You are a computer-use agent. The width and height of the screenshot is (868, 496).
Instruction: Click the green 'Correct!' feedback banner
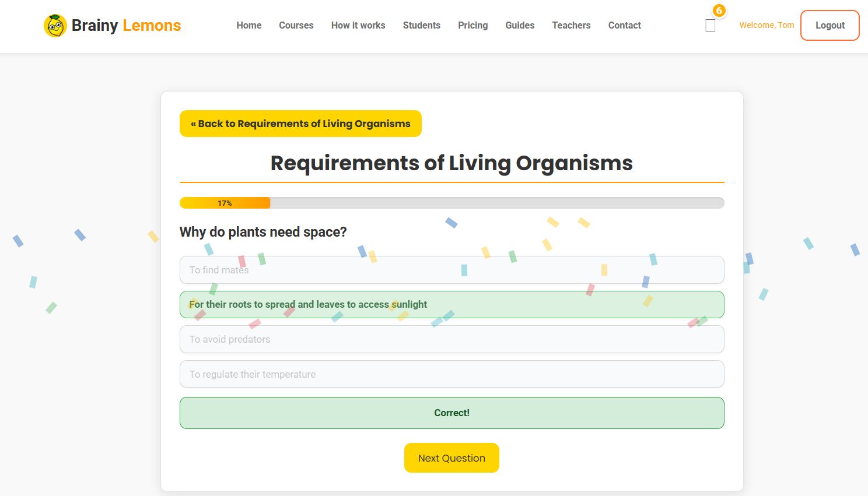point(452,413)
